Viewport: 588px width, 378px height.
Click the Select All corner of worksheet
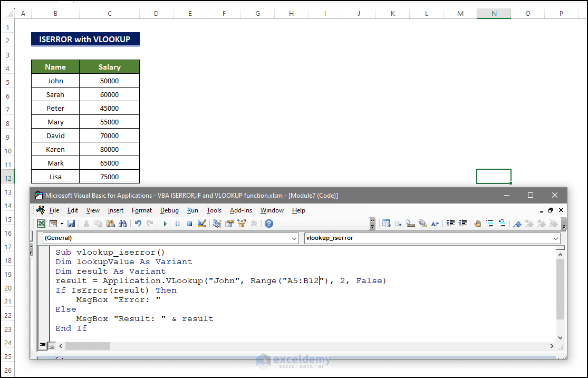(x=9, y=14)
